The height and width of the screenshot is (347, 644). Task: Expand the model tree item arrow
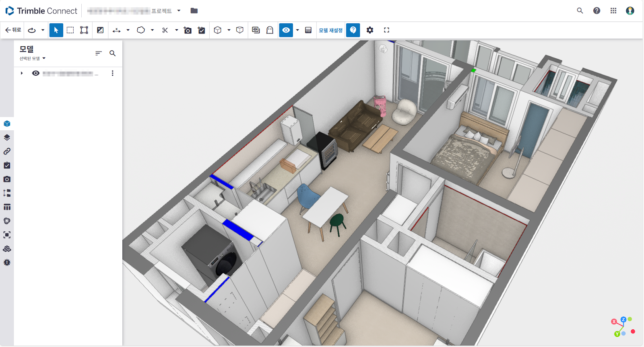click(22, 73)
